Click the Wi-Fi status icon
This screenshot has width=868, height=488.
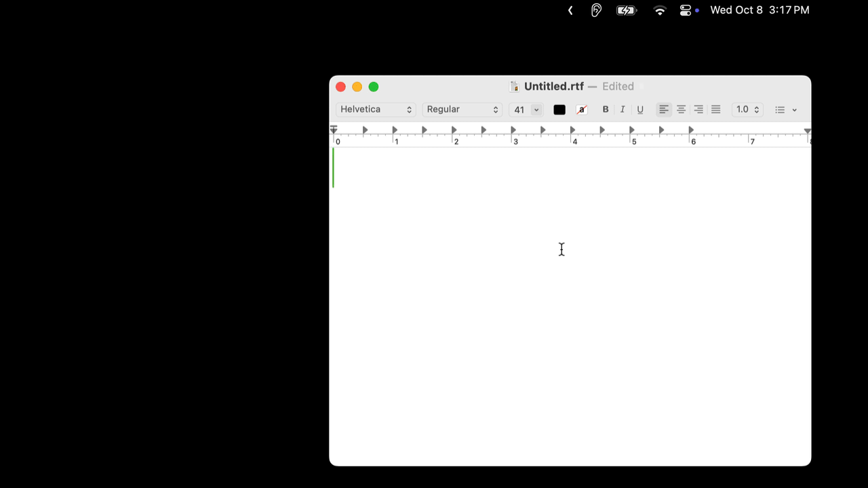660,10
